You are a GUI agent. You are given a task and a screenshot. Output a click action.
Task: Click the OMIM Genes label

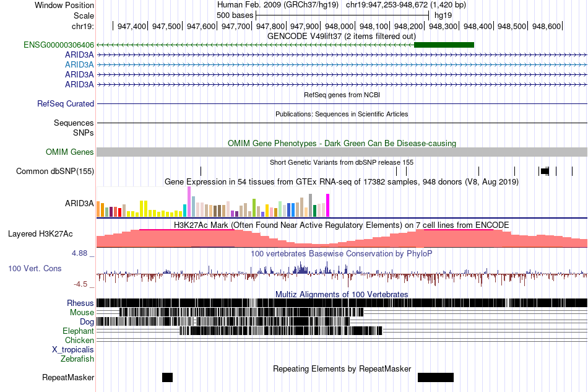pos(70,152)
